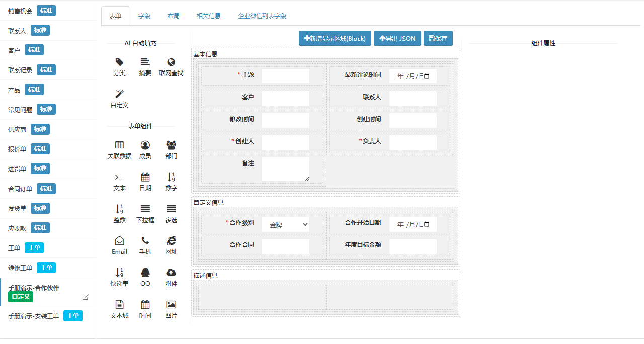Select the 日期 calendar component
The image size is (644, 344).
(145, 182)
